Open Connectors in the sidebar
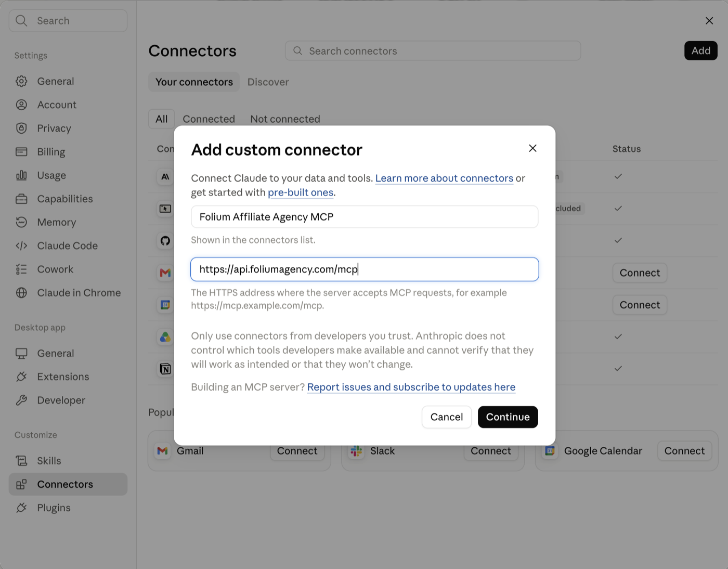The image size is (728, 569). coord(68,484)
